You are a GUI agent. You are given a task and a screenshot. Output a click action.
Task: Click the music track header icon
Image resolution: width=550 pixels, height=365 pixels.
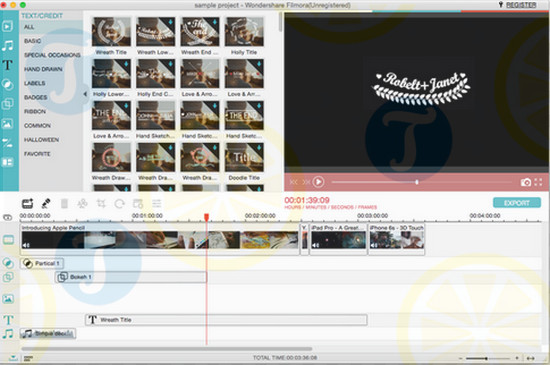pos(8,333)
